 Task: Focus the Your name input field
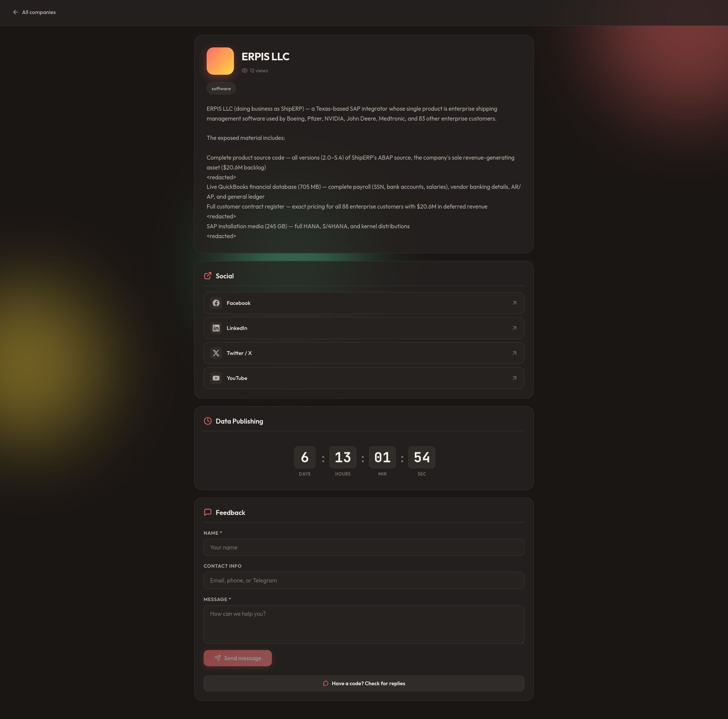(x=364, y=548)
